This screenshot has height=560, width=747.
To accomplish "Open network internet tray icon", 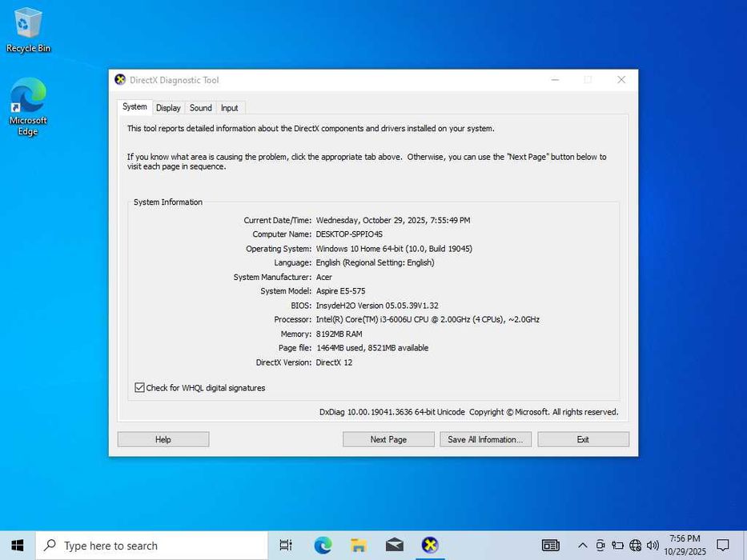I will pyautogui.click(x=635, y=546).
